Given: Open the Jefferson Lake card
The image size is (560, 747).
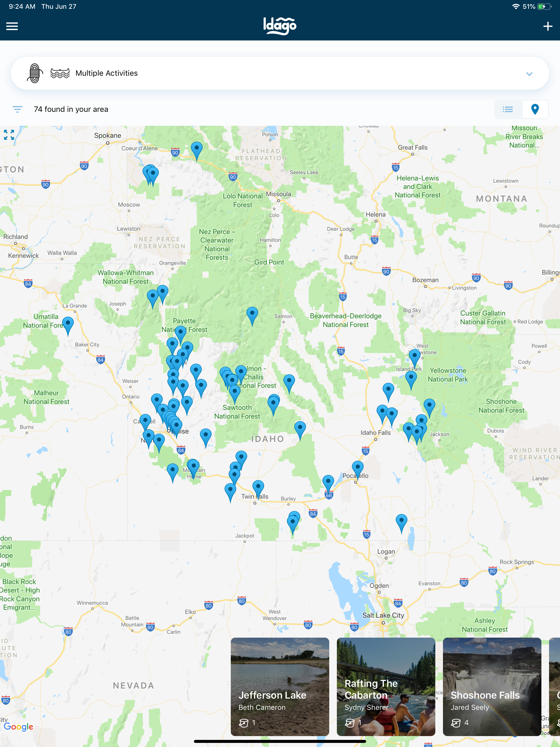Looking at the screenshot, I should coord(280,686).
